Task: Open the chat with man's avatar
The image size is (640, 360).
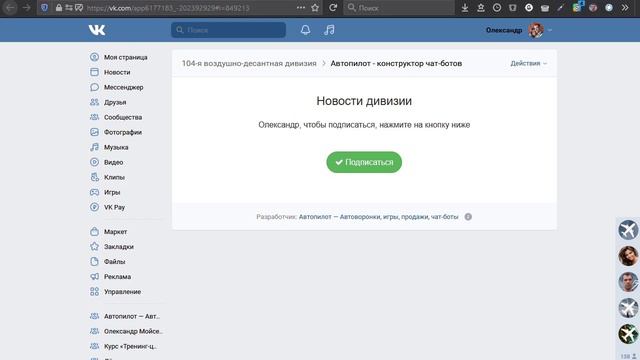Action: [628, 282]
